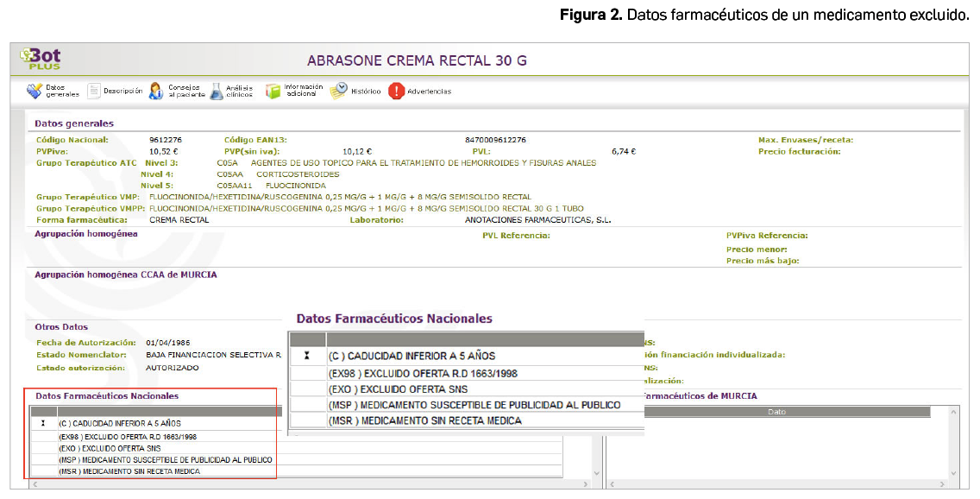Select the (MSP) MEDICAMENTO SUSCEPTIBLE DE PUBLICIDAD row
Image resolution: width=980 pixels, height=499 pixels.
coord(474,404)
